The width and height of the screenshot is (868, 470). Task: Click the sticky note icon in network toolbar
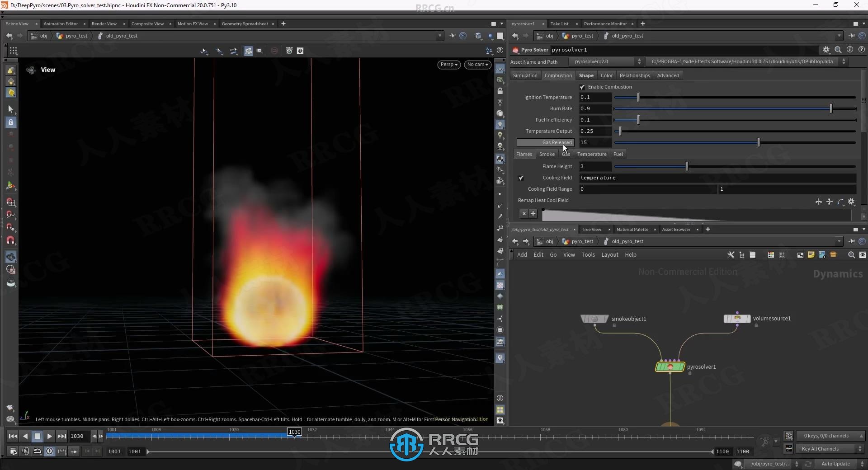pos(811,255)
